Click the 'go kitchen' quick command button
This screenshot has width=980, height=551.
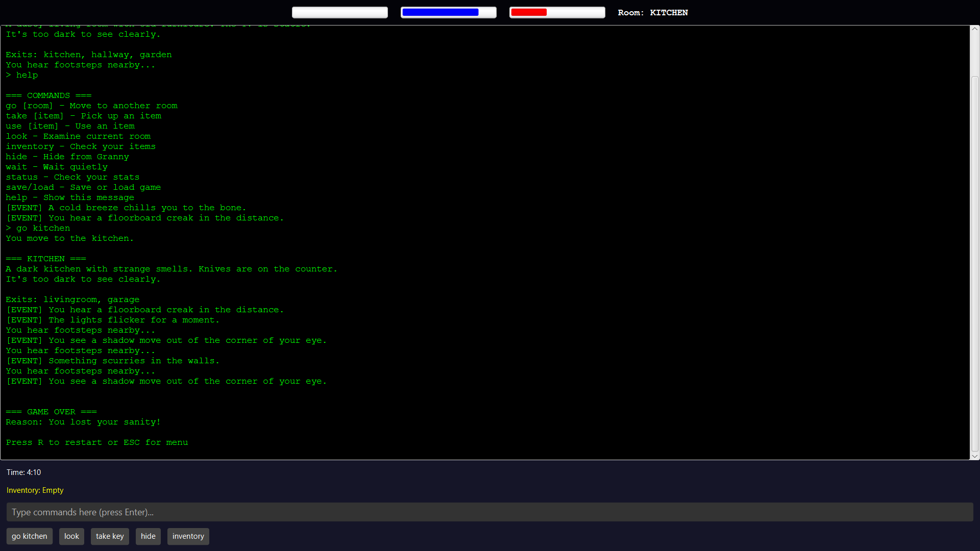29,536
